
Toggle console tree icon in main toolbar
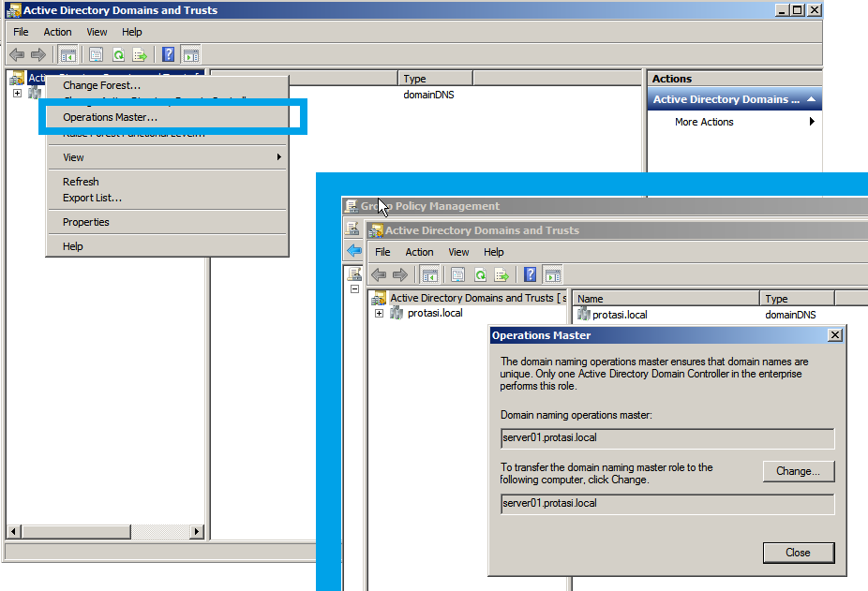[68, 54]
